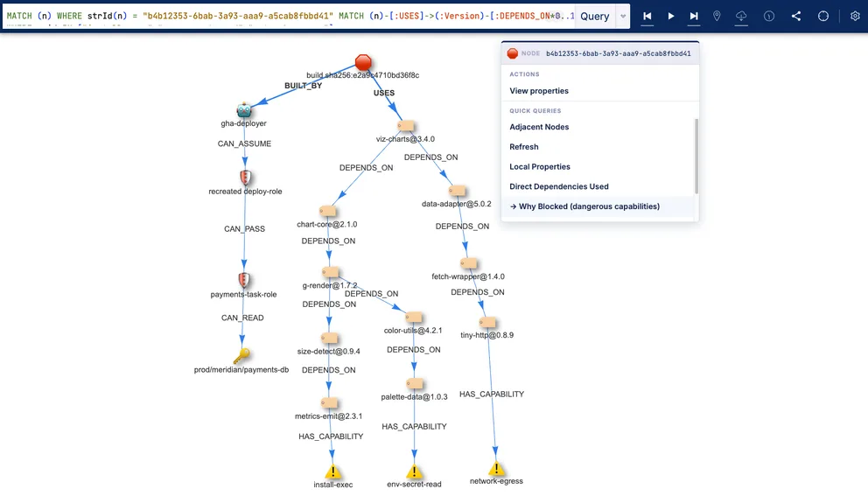The height and width of the screenshot is (503, 868).
Task: Select the g-render@1.7.2 package node
Action: click(x=330, y=272)
